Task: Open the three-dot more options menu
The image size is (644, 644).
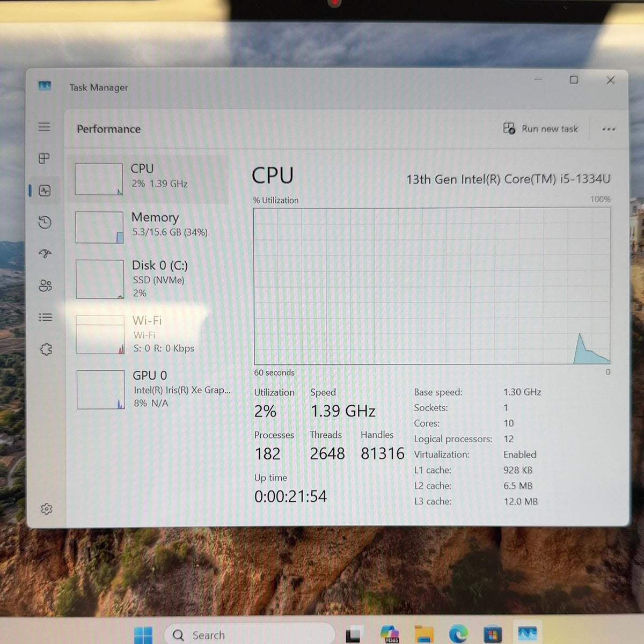Action: click(x=609, y=129)
